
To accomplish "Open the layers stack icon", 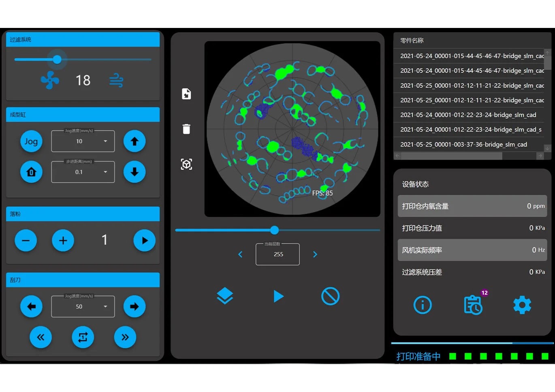I will coord(225,296).
